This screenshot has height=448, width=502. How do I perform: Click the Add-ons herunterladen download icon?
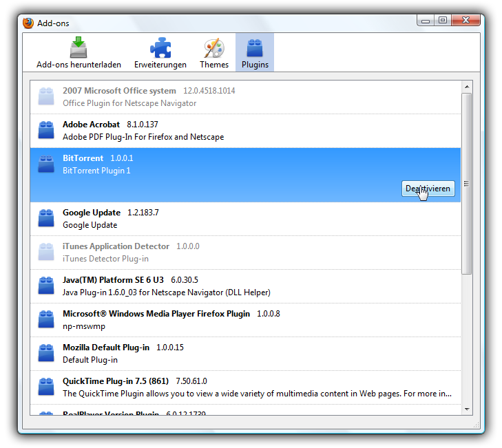click(79, 47)
